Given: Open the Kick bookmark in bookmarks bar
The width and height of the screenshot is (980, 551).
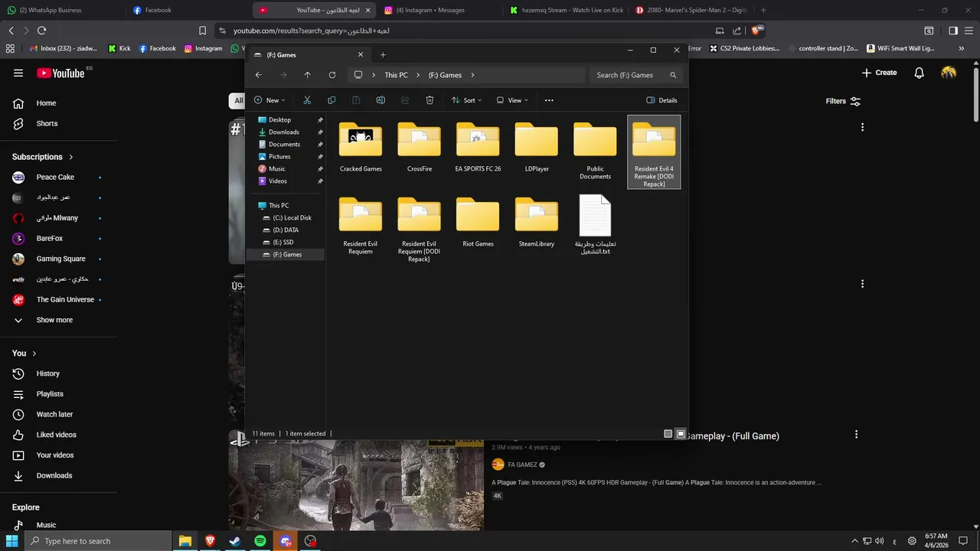Looking at the screenshot, I should click(x=119, y=48).
